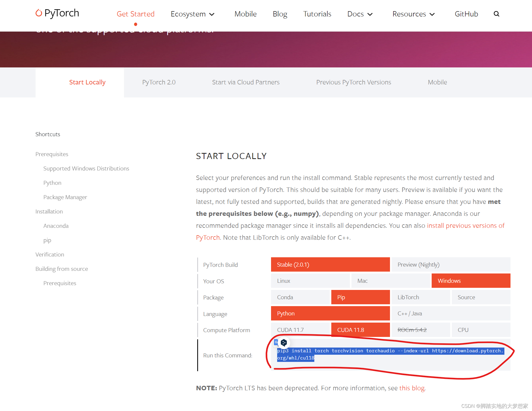532x411 pixels.
Task: Go to Verification shortcut
Action: point(50,254)
